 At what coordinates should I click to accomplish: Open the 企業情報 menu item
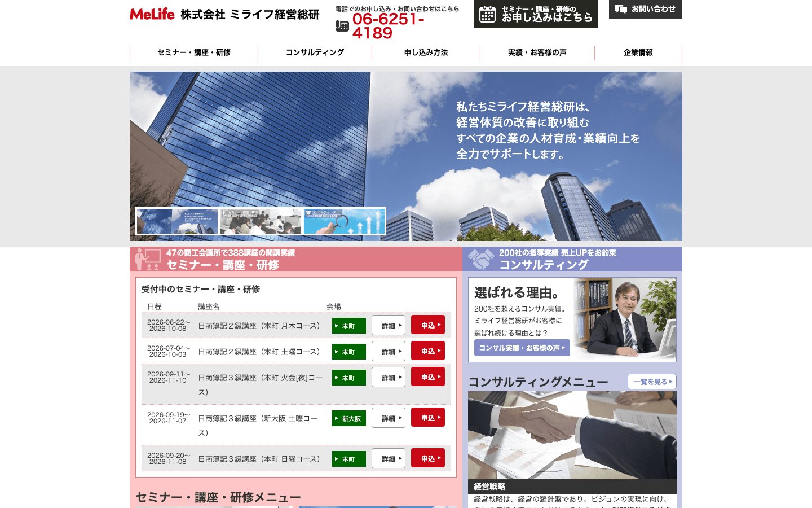pyautogui.click(x=638, y=52)
